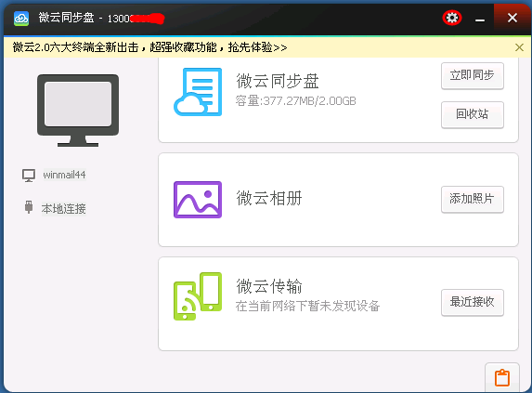
Task: Click the network plug icon beside 本地连接
Action: 29,207
